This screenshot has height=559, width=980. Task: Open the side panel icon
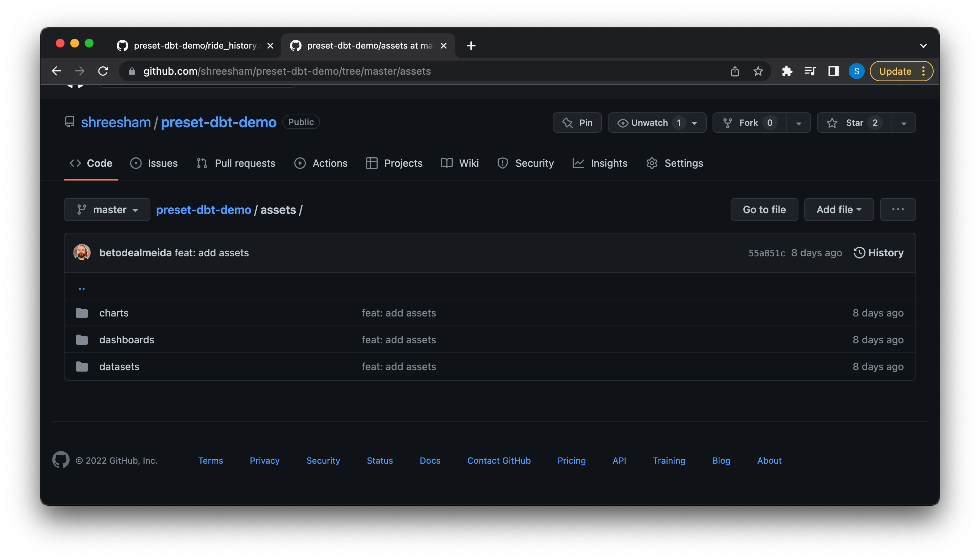(x=833, y=71)
